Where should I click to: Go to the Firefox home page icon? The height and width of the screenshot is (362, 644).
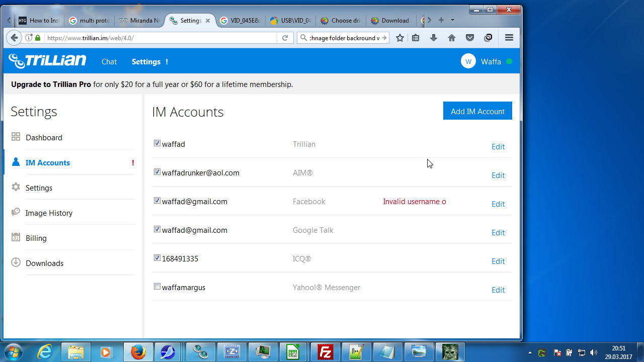point(452,38)
